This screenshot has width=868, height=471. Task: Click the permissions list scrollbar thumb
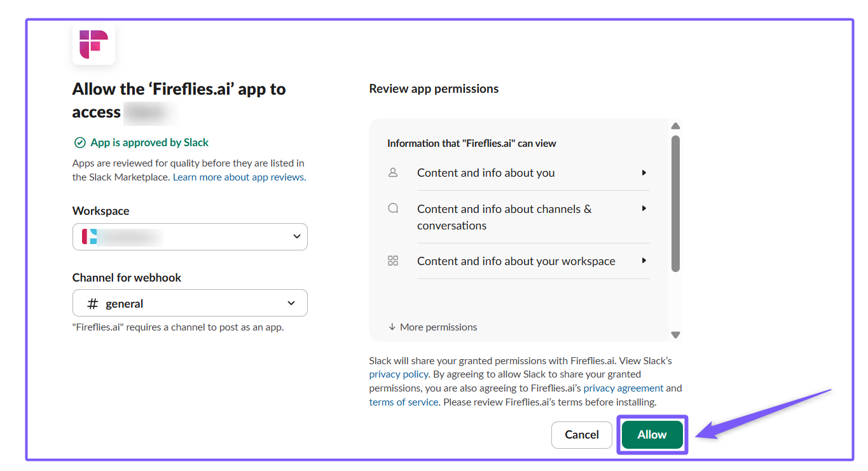tap(675, 203)
